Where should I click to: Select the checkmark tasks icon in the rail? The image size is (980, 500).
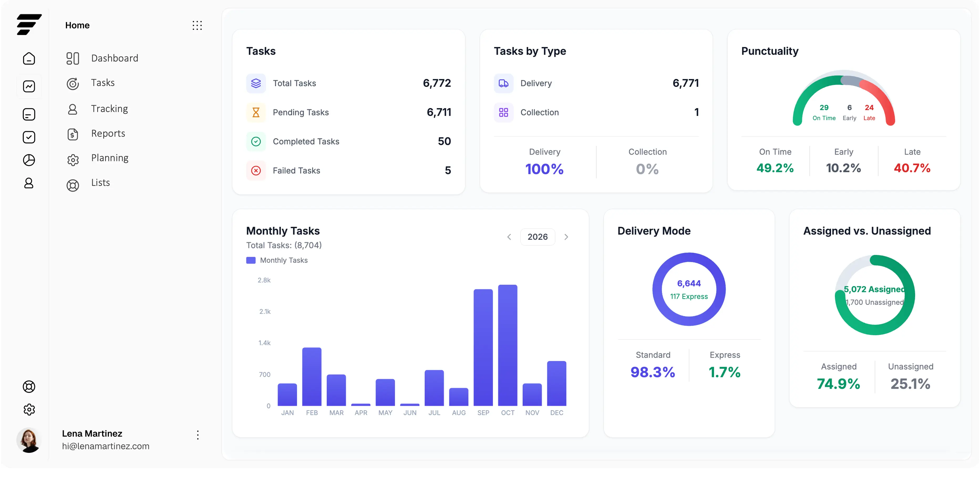click(29, 137)
